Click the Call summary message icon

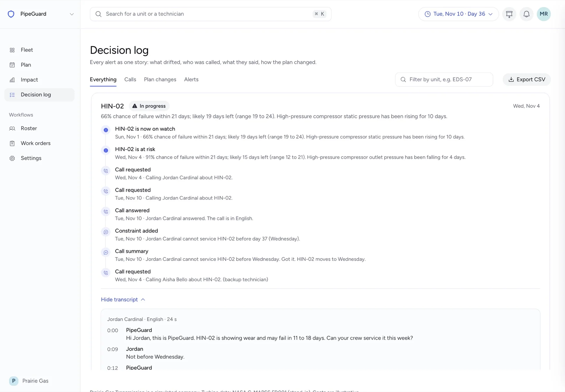(106, 252)
